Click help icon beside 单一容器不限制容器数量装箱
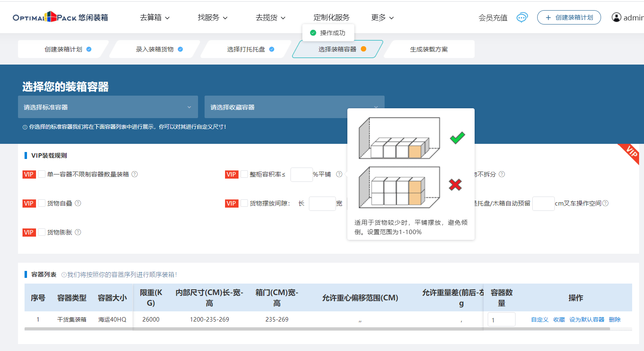Screen dimensions: 644x351 tap(135, 174)
